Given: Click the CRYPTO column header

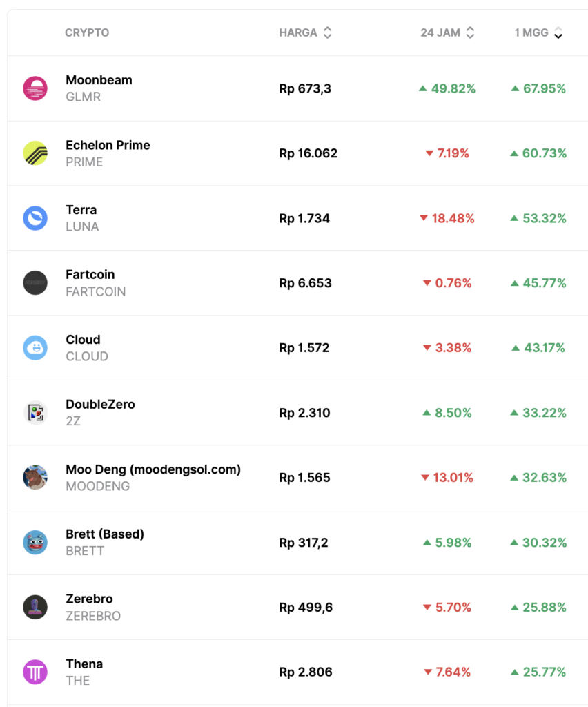Looking at the screenshot, I should point(87,32).
